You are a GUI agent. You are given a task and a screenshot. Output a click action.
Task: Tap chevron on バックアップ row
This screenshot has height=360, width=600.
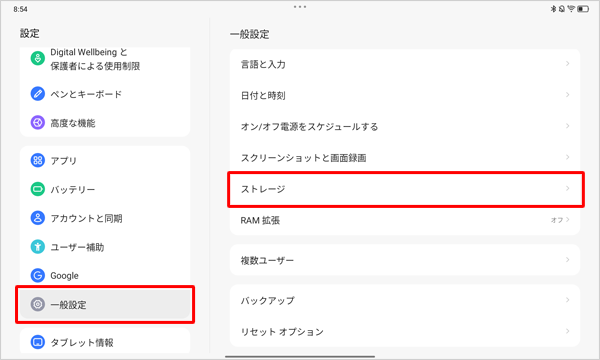567,300
